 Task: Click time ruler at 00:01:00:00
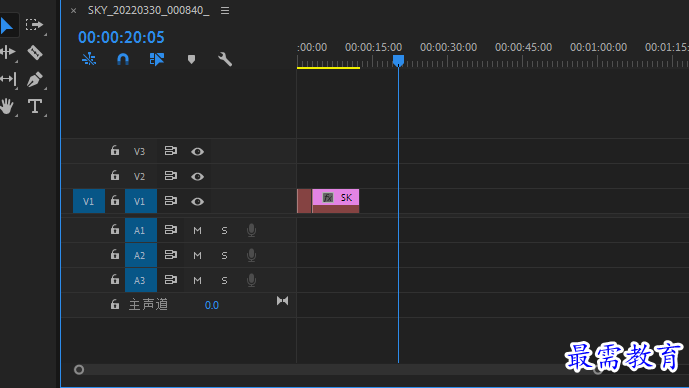[x=598, y=47]
